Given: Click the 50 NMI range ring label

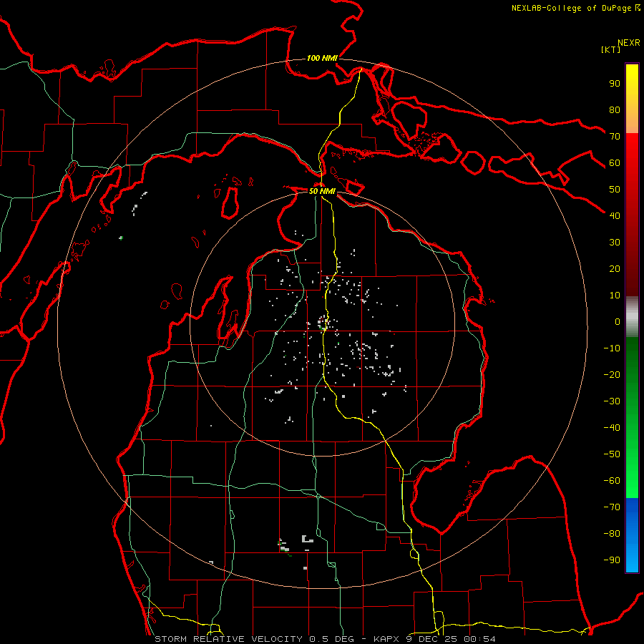Looking at the screenshot, I should pos(322,191).
